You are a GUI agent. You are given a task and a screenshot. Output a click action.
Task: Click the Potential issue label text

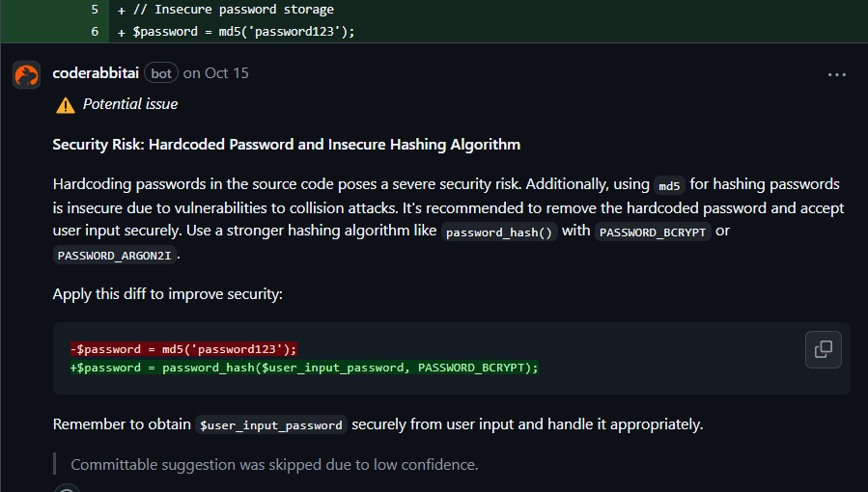pos(130,104)
